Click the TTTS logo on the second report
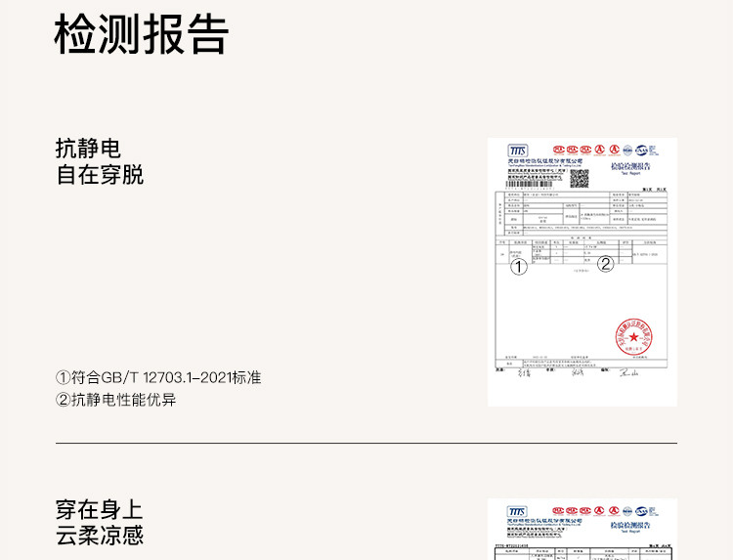 point(517,512)
